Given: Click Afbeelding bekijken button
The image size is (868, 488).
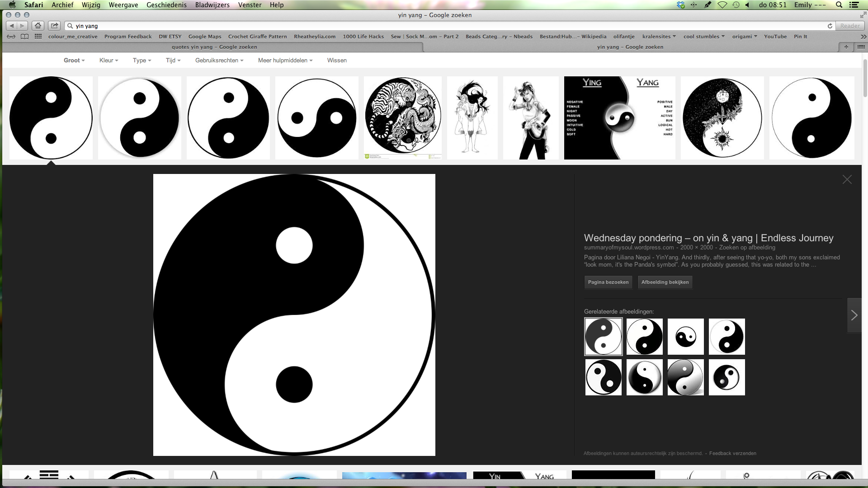Looking at the screenshot, I should tap(665, 282).
